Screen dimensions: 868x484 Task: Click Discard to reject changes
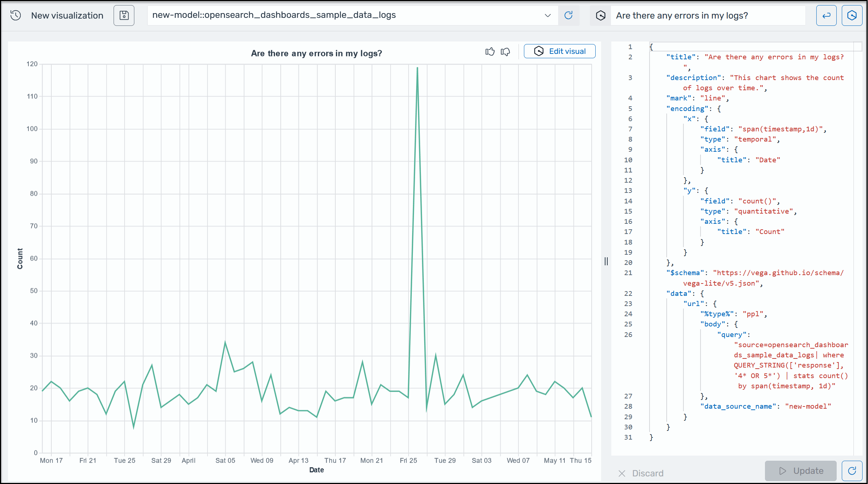648,473
